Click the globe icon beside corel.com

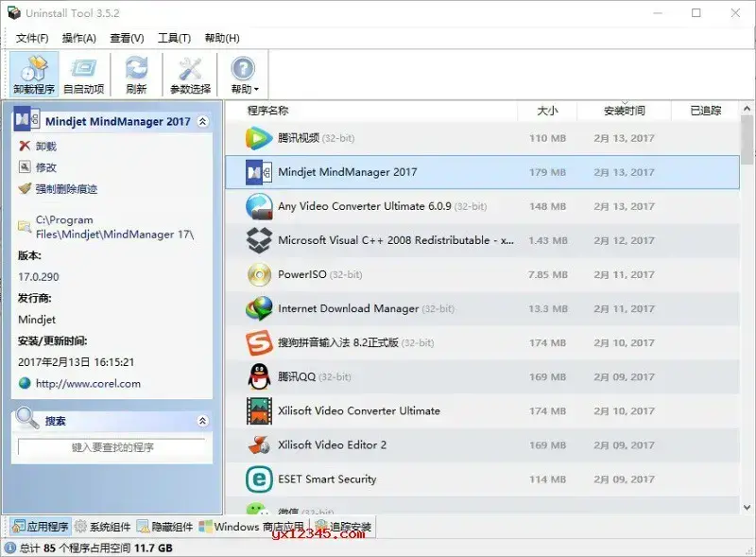click(25, 384)
